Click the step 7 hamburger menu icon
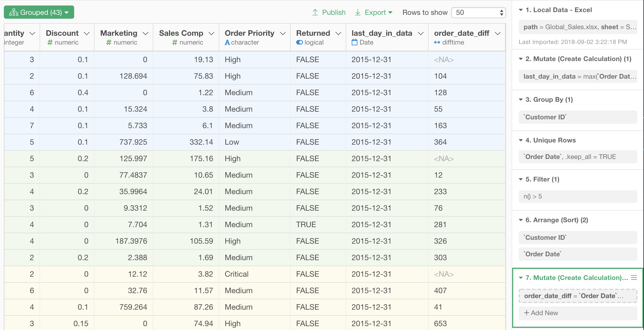Viewport: 644px width, 330px height. tap(634, 278)
